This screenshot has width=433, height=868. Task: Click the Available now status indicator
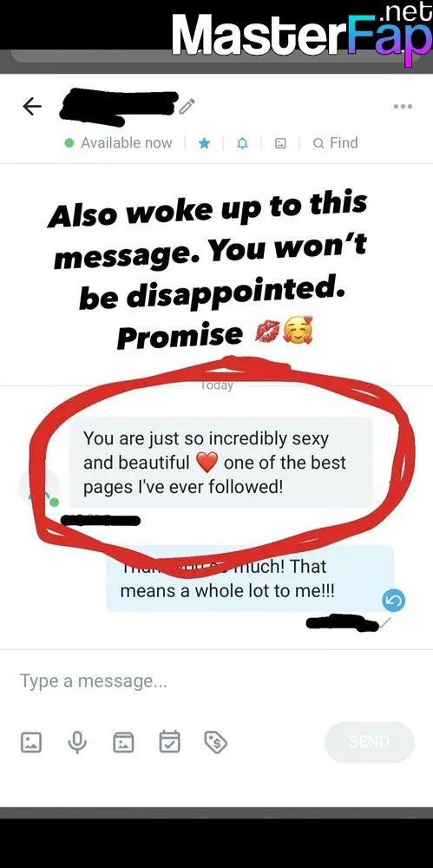[119, 143]
